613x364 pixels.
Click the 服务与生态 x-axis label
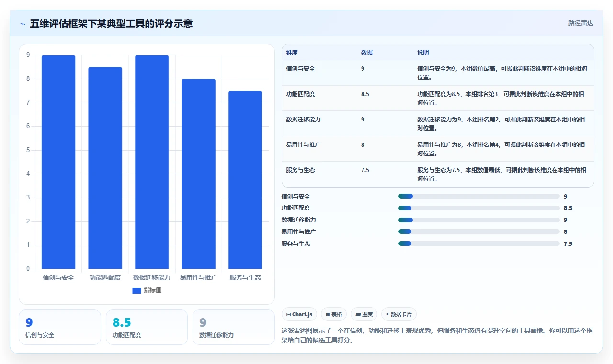click(x=245, y=277)
